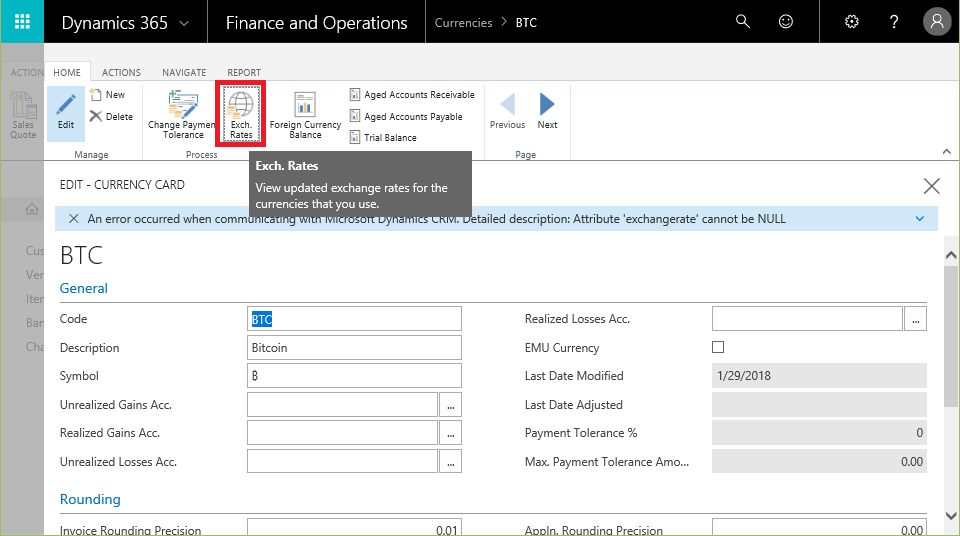The image size is (960, 536).
Task: Click the Edit pencil button
Action: [x=66, y=112]
